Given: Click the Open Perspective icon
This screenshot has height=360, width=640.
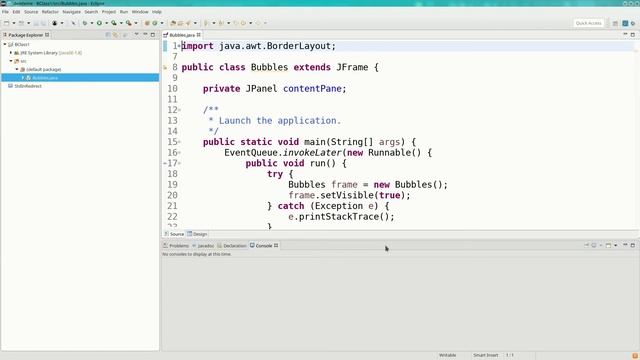Looking at the screenshot, I should point(615,23).
